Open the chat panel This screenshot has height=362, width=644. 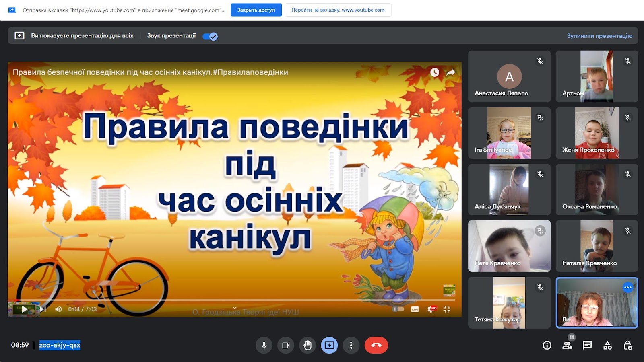coord(587,345)
